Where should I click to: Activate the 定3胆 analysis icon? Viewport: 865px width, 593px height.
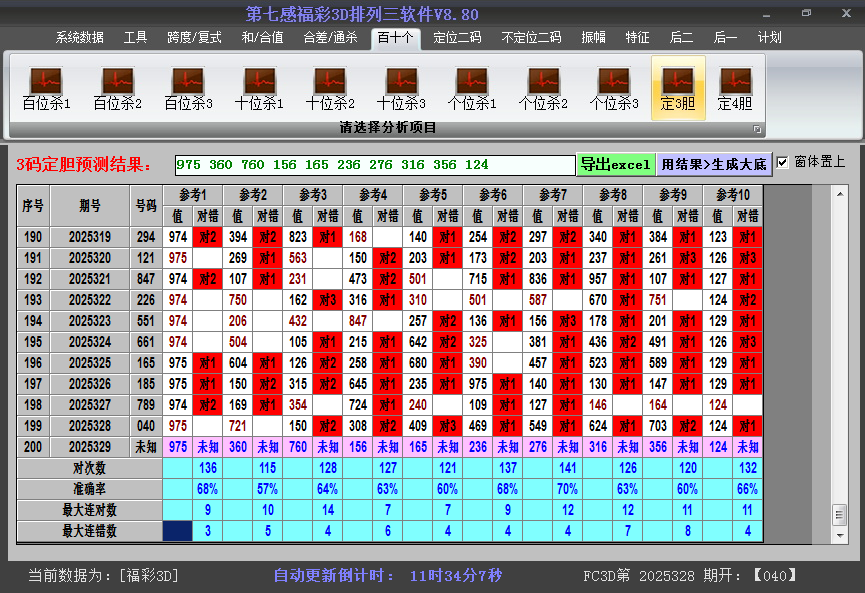[x=680, y=85]
